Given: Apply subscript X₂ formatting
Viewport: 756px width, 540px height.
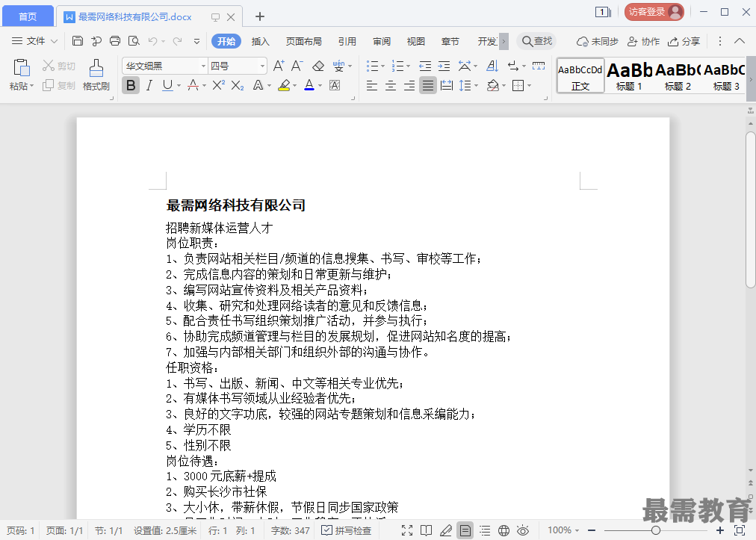Looking at the screenshot, I should 238,85.
